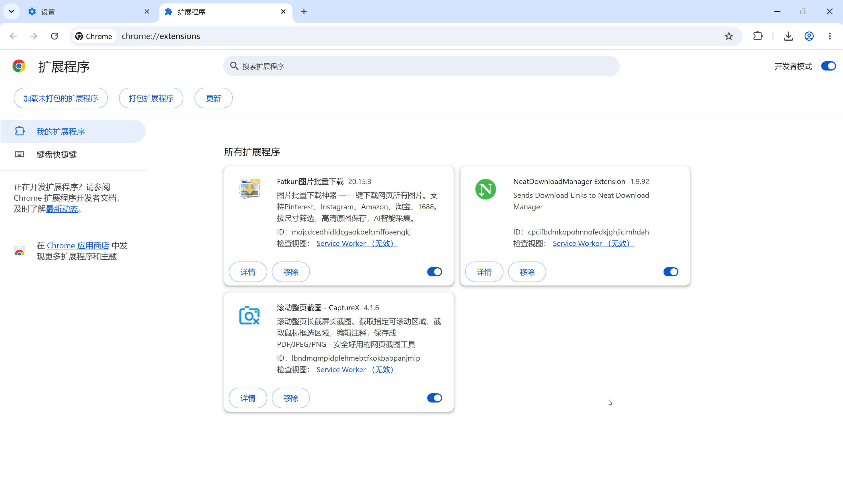Open 详情 for NeatDownloadManager Extension
This screenshot has height=504, width=843.
tap(484, 272)
